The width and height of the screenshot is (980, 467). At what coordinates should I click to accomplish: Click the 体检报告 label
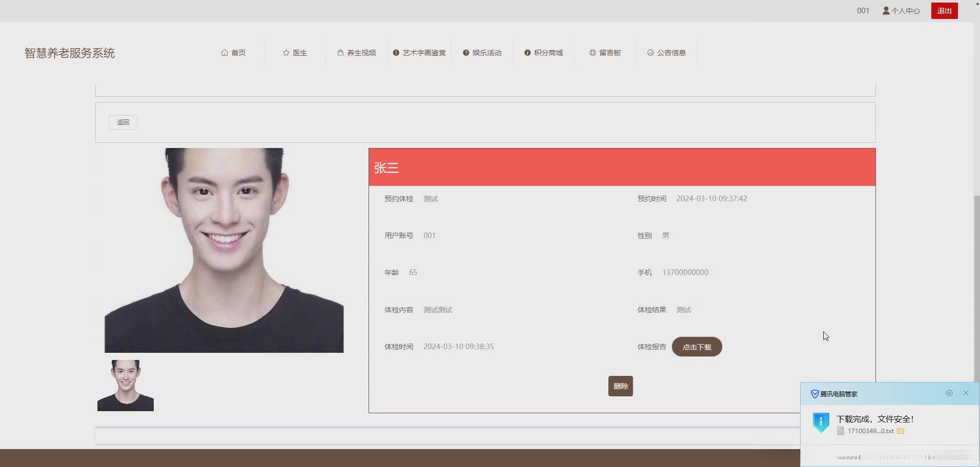tap(651, 347)
